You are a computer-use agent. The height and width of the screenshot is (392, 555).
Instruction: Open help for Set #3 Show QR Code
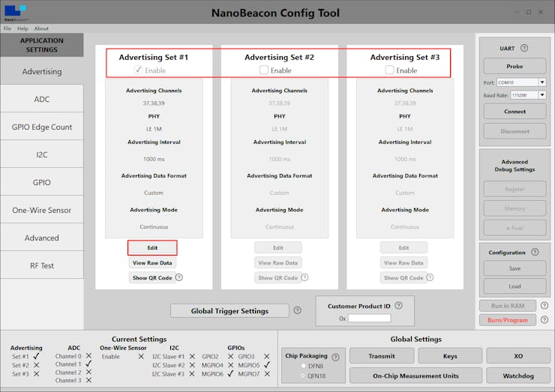430,277
